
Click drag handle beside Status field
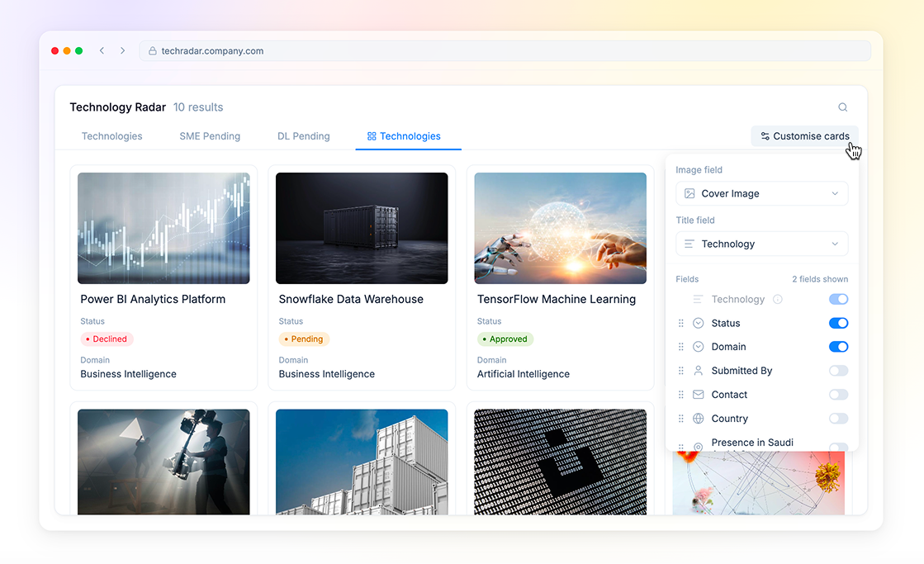click(680, 323)
